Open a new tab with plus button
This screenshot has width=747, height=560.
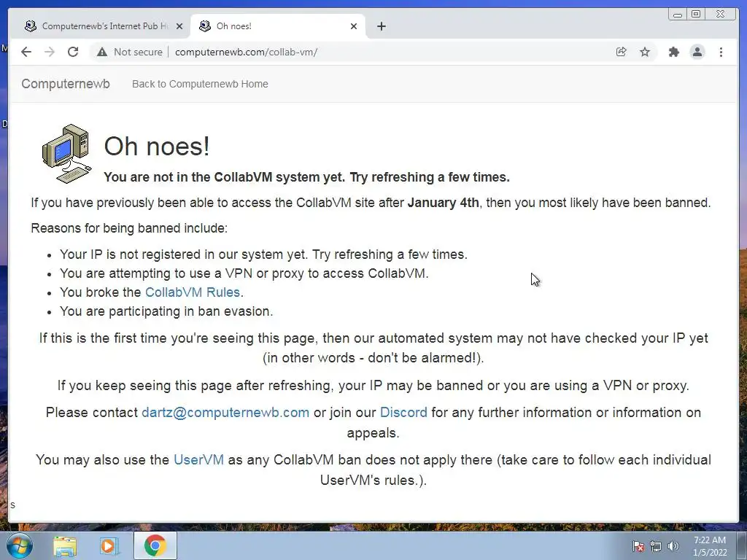381,26
